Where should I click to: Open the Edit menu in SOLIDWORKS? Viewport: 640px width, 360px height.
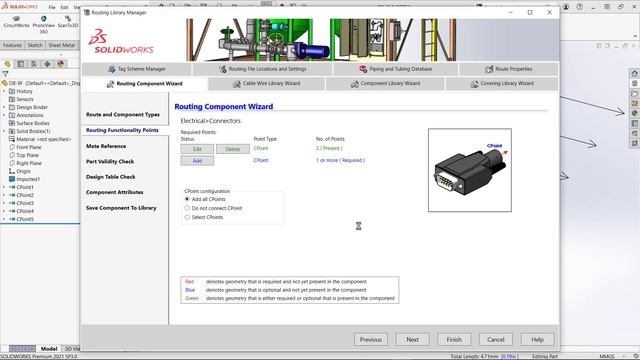(64, 7)
